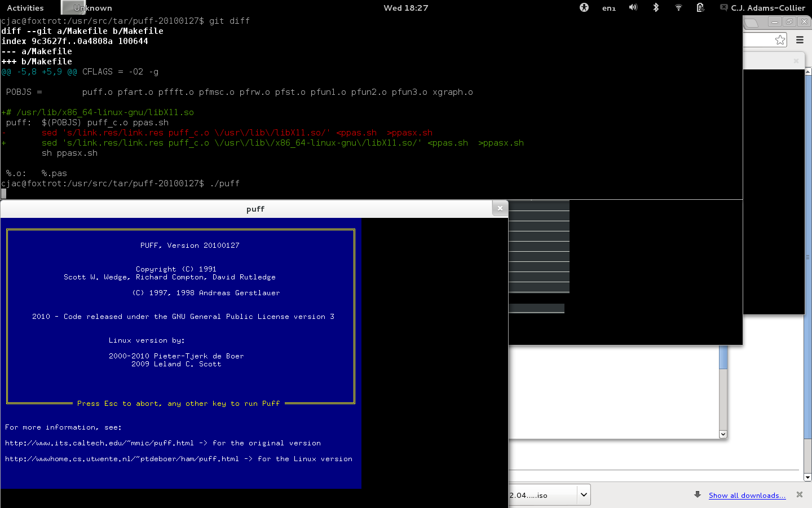The height and width of the screenshot is (508, 812).
Task: Open the en1 keyboard layout indicator
Action: pyautogui.click(x=609, y=8)
